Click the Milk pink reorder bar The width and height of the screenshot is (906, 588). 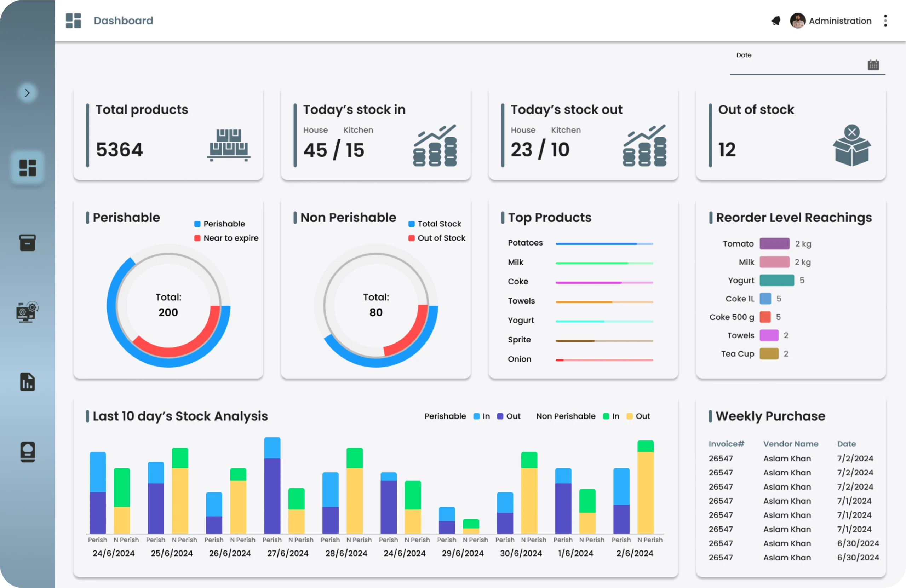click(x=774, y=262)
